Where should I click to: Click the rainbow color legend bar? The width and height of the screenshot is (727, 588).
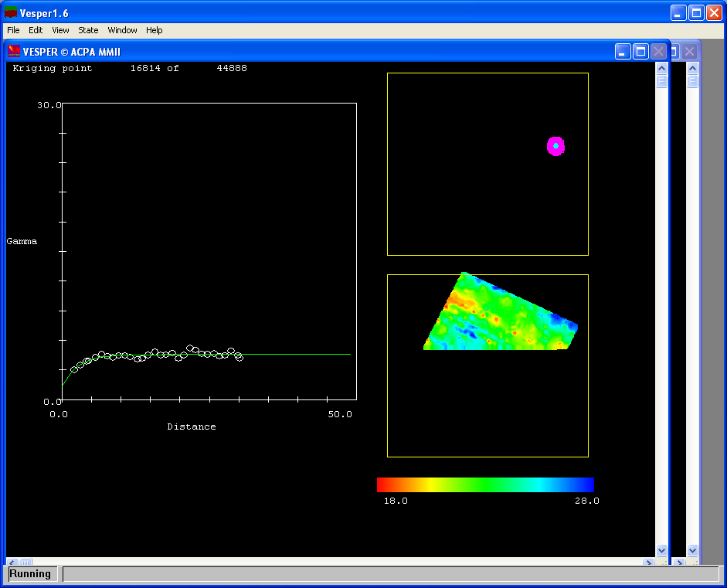click(x=485, y=484)
